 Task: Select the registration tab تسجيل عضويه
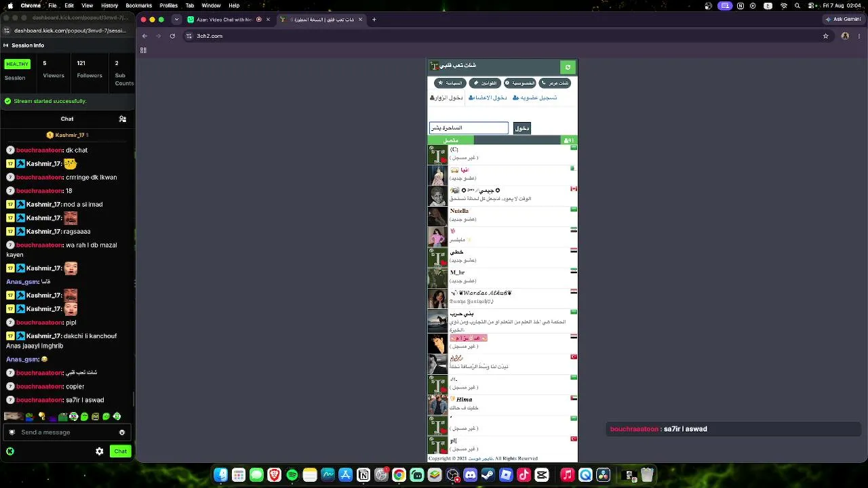click(x=534, y=98)
